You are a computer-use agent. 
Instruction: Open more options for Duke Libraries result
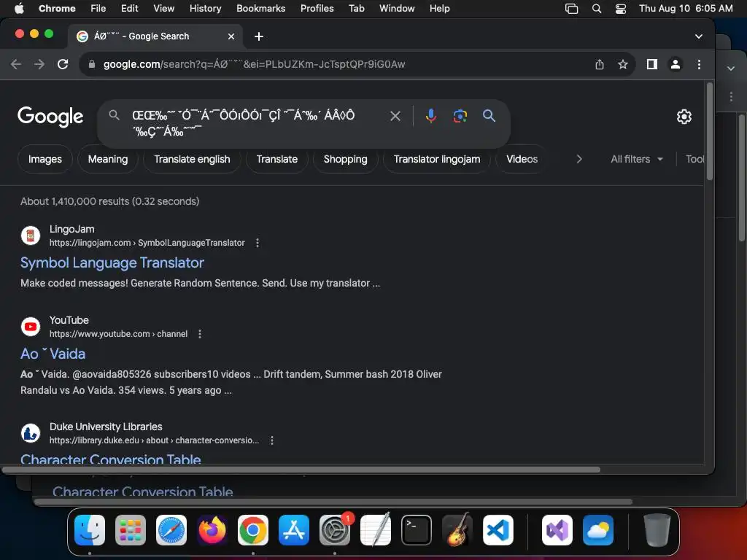271,440
